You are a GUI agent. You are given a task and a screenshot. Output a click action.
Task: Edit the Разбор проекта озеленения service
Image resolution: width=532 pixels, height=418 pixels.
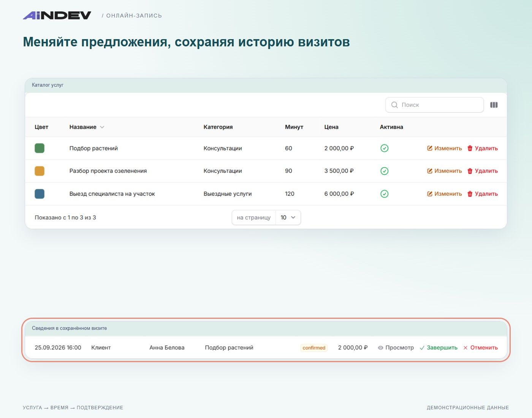(444, 171)
